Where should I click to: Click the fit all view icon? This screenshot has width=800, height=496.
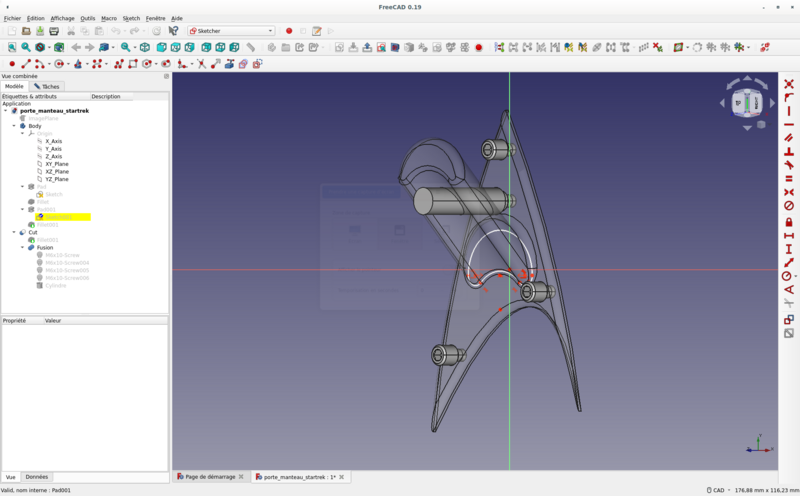12,47
